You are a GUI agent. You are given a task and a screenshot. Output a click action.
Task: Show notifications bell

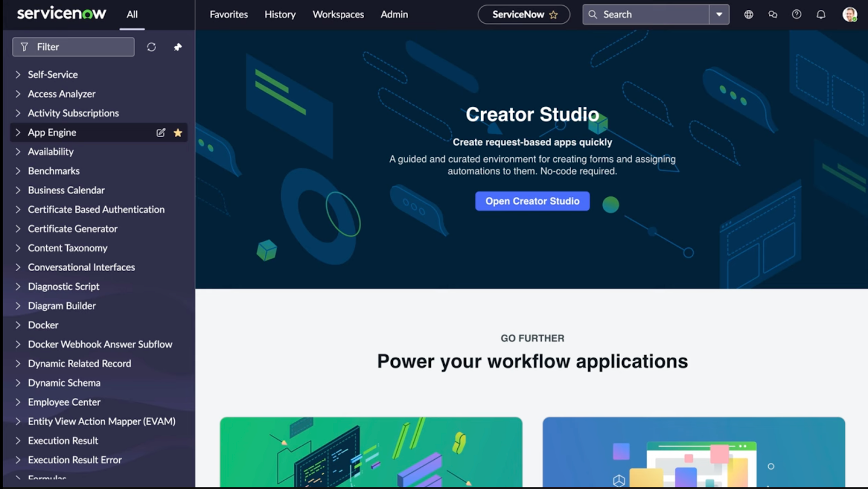821,15
